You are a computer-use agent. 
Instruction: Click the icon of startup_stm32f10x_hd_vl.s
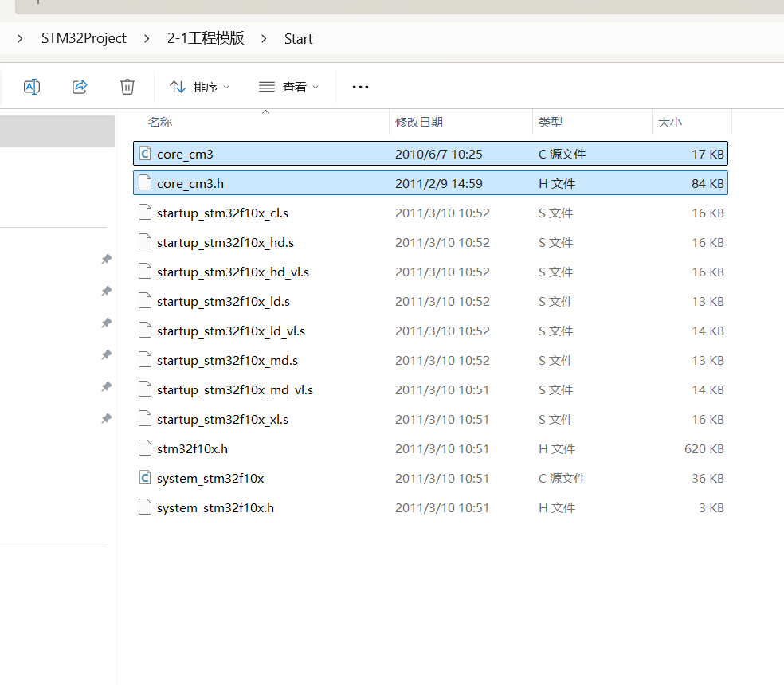(145, 272)
